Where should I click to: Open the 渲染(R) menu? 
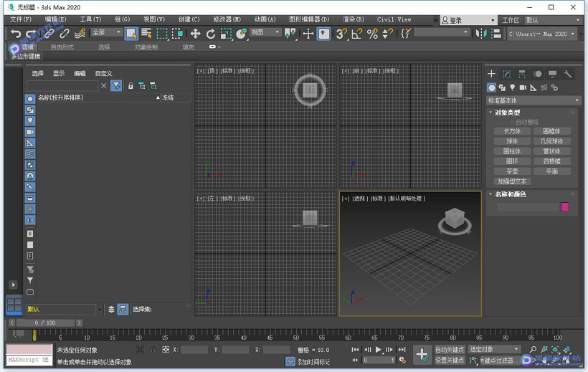tap(354, 19)
